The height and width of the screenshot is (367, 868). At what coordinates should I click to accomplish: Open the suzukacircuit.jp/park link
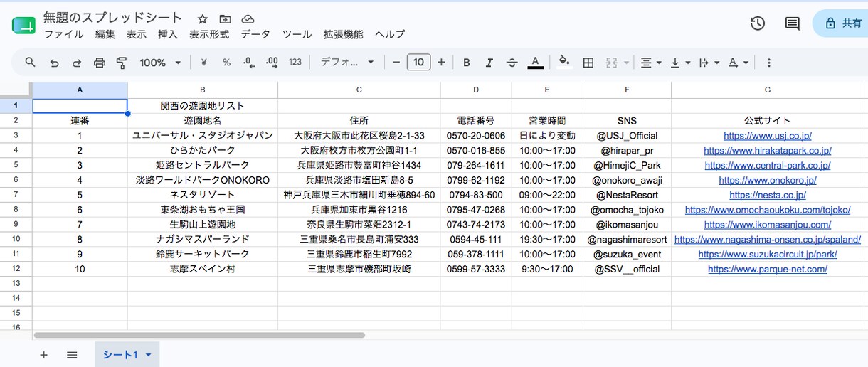tap(768, 254)
